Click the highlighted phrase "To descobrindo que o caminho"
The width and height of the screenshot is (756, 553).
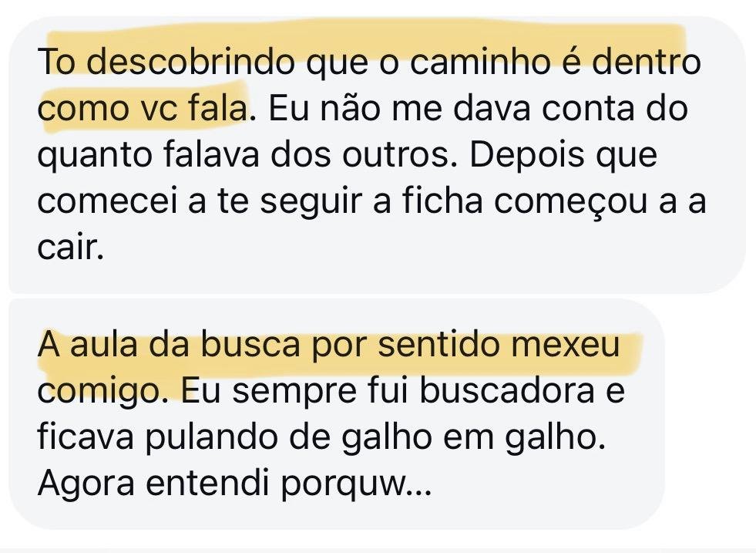coord(231,62)
